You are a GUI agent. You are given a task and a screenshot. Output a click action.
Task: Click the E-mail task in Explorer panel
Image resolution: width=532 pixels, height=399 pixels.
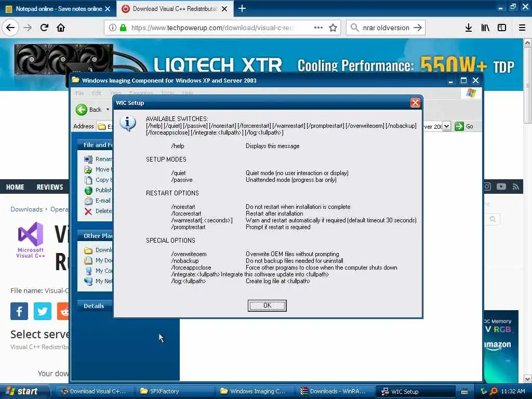click(98, 201)
